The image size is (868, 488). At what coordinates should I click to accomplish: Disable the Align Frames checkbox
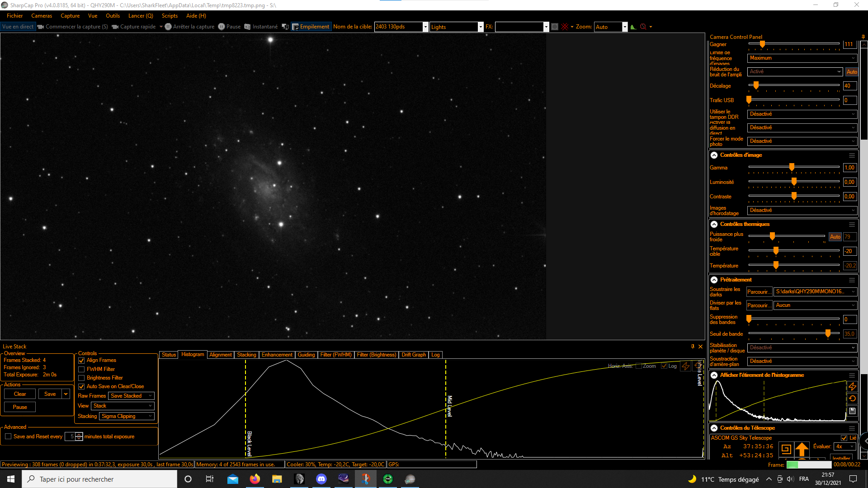pos(82,361)
